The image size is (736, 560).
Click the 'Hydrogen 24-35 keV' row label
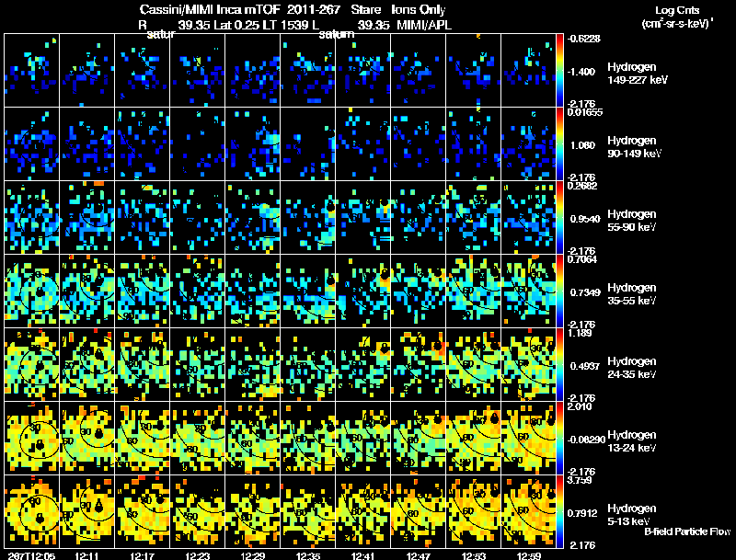[632, 368]
